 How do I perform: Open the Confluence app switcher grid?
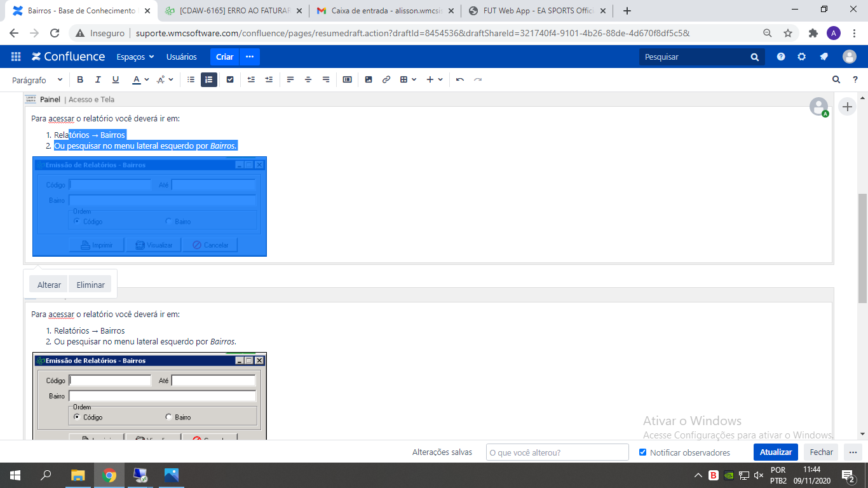click(16, 57)
